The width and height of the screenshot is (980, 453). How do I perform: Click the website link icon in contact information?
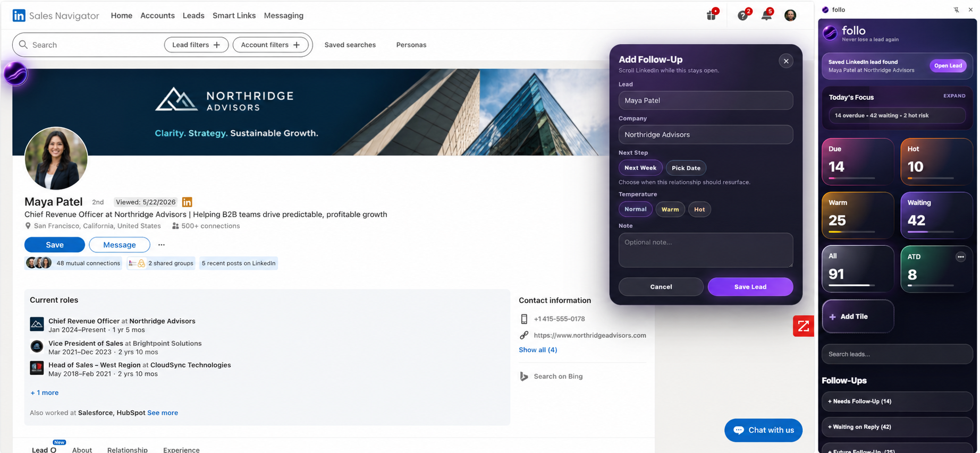[524, 335]
